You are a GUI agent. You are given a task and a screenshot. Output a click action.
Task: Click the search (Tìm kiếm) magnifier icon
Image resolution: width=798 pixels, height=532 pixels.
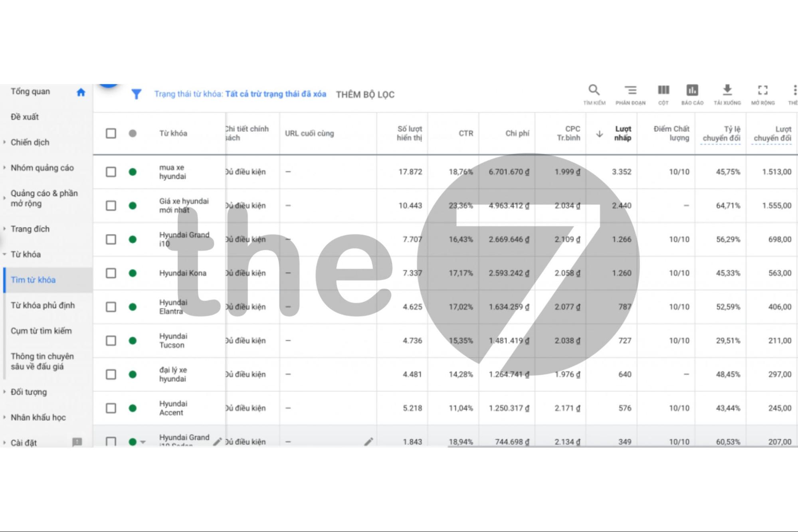click(x=594, y=90)
